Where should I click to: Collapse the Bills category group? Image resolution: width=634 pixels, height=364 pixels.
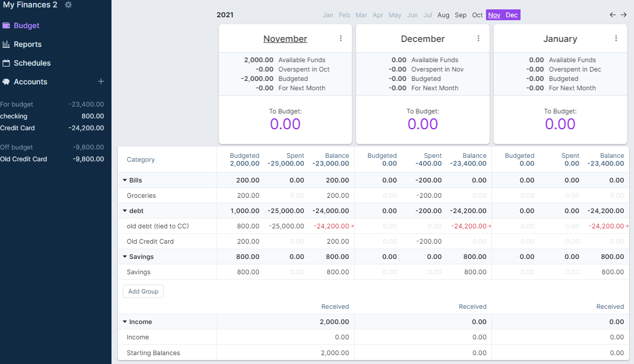(x=125, y=181)
